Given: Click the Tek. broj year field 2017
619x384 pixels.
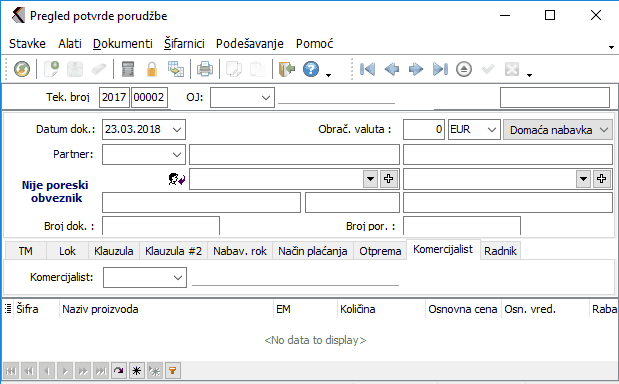Looking at the screenshot, I should coord(114,97).
